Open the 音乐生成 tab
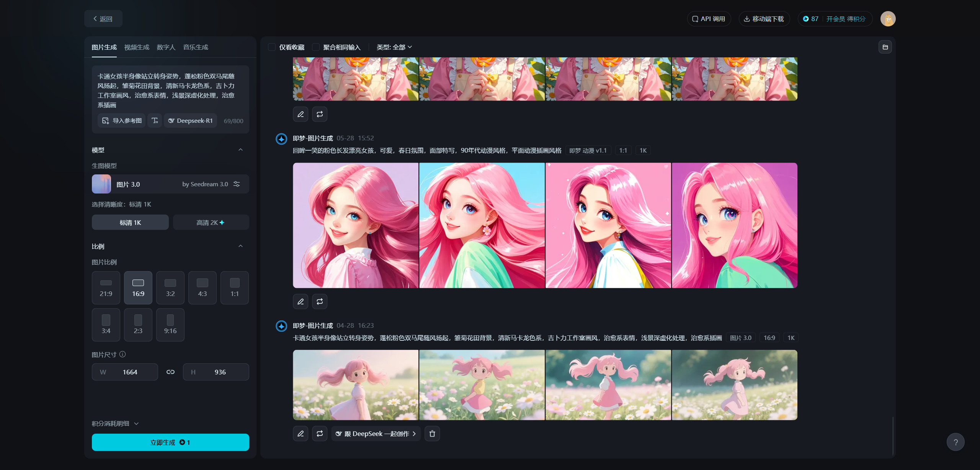The height and width of the screenshot is (470, 980). click(x=196, y=47)
